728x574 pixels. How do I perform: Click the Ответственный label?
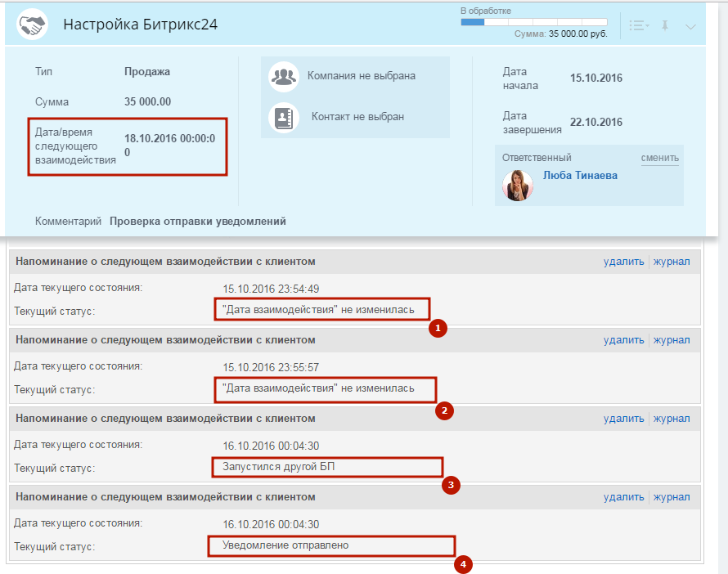pos(537,158)
